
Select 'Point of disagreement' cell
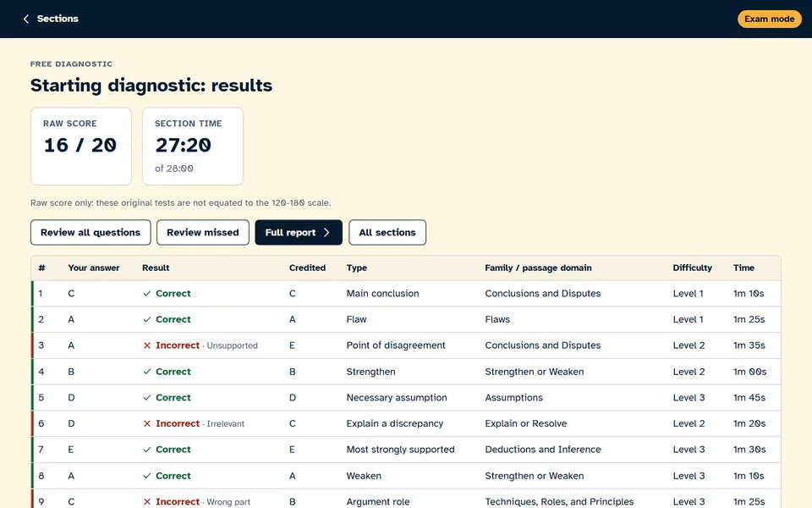[x=396, y=345]
